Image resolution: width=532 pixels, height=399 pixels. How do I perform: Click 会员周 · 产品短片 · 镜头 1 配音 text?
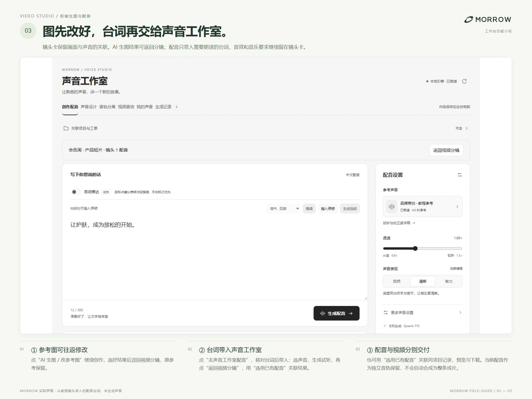[98, 150]
